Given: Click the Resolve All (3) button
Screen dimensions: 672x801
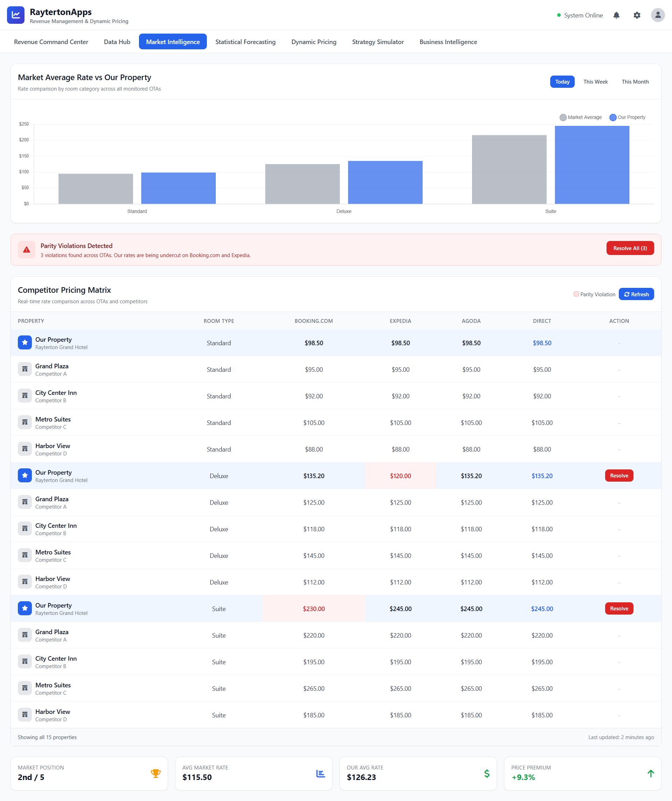Looking at the screenshot, I should click(x=630, y=248).
